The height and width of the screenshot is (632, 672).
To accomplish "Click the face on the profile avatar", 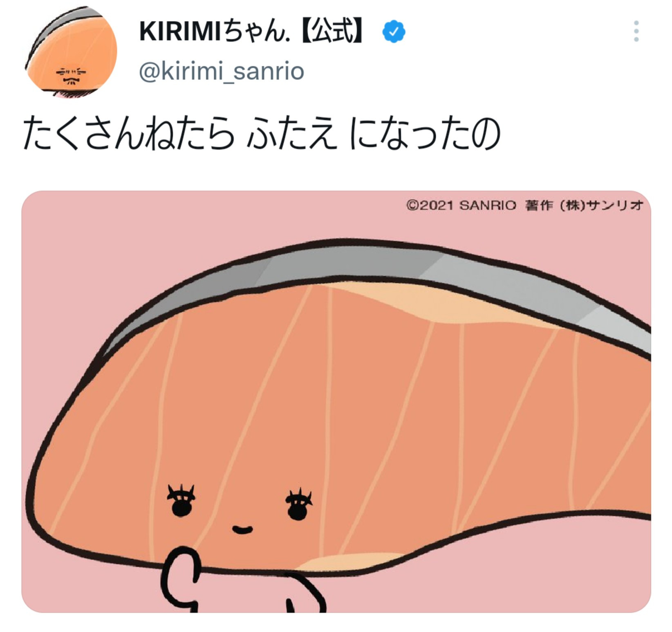I will pyautogui.click(x=71, y=76).
